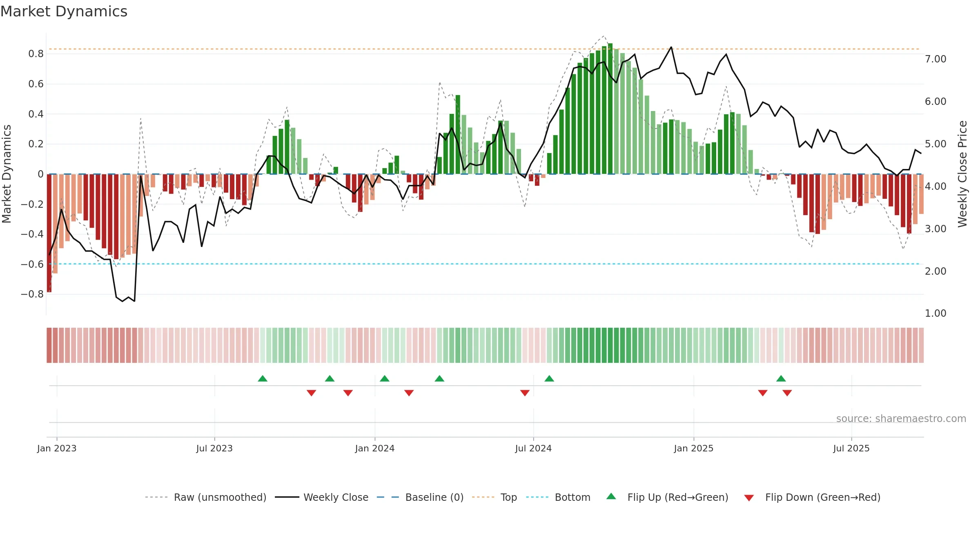This screenshot has width=980, height=551.
Task: Click the deepest red bar at the start of January 2023
Action: click(x=49, y=233)
